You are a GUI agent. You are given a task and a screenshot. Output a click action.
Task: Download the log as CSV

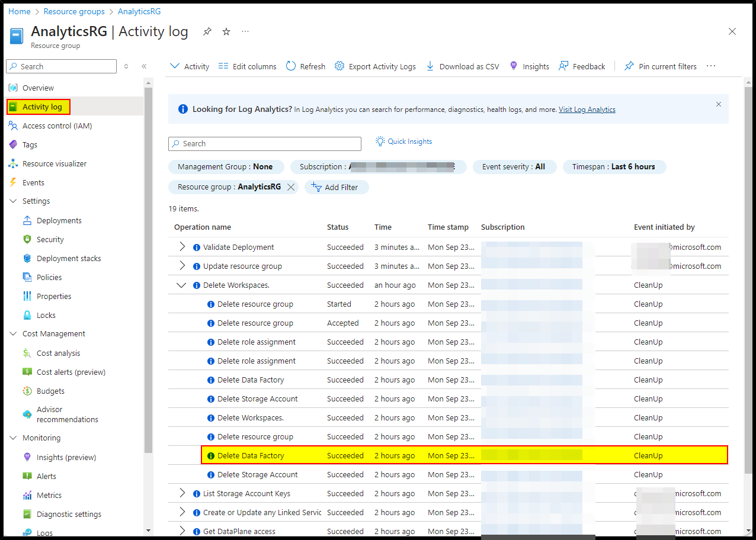coord(462,66)
